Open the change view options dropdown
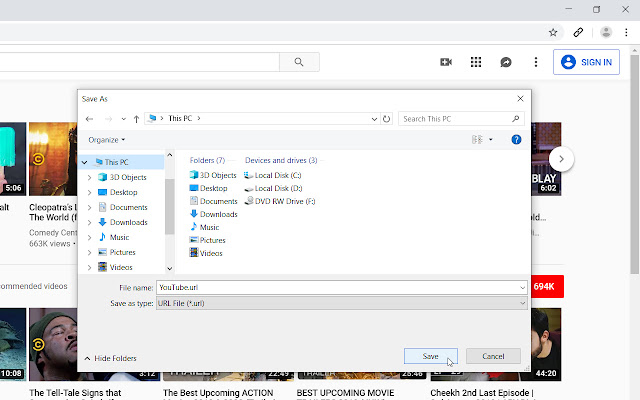 pyautogui.click(x=491, y=140)
